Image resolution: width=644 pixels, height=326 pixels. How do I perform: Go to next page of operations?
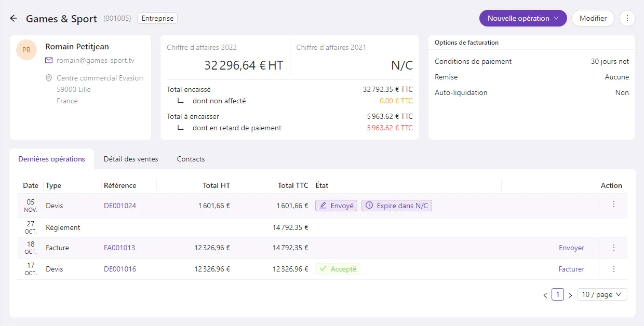pyautogui.click(x=570, y=295)
